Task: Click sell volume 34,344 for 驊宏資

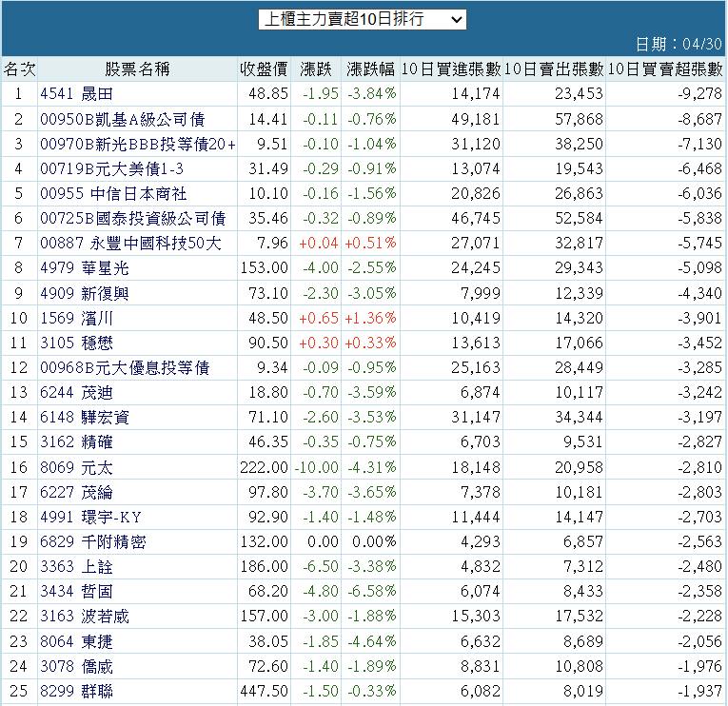Action: pos(579,417)
